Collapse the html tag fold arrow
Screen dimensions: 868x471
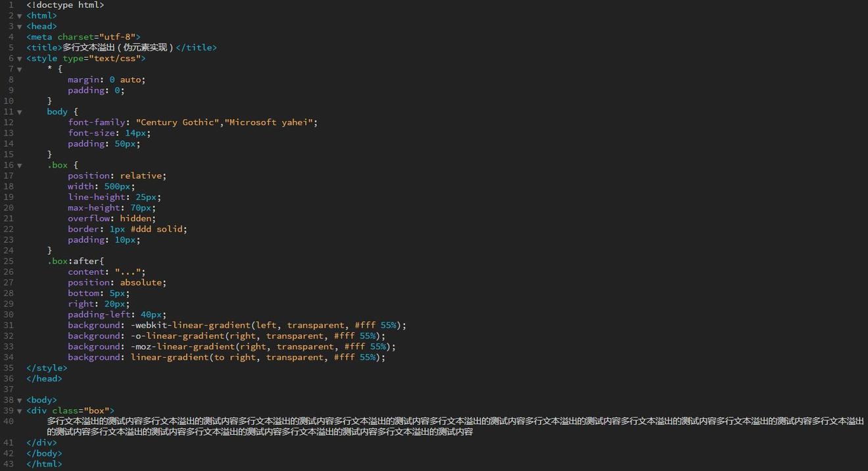point(19,16)
